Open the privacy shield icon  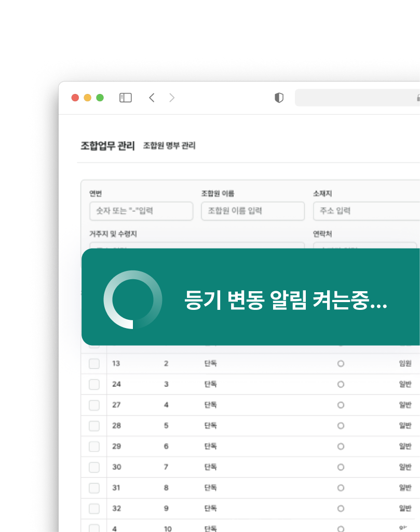click(x=279, y=98)
